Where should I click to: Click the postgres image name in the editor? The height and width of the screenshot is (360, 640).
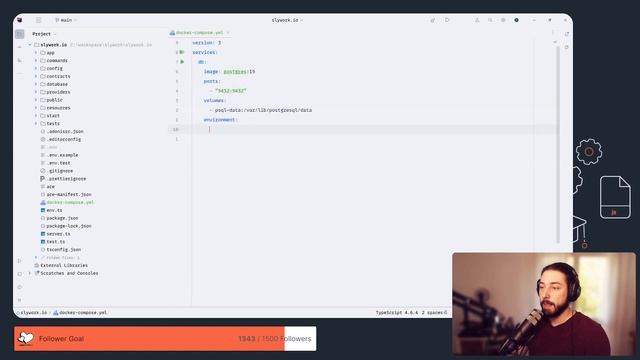coord(235,72)
